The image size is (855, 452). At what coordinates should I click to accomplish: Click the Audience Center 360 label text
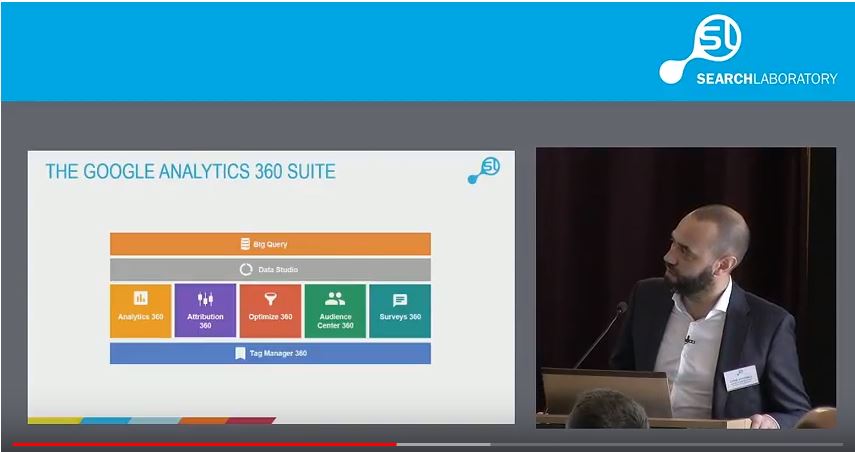click(335, 321)
